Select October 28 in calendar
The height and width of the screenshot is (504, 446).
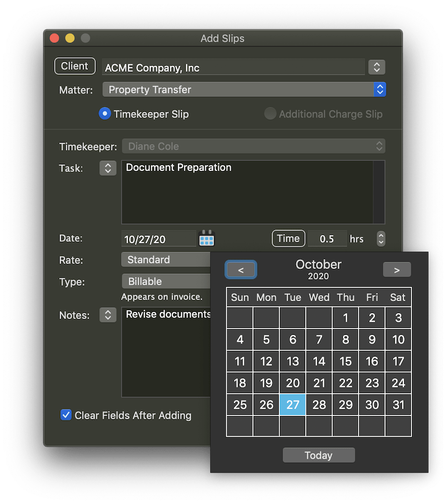pyautogui.click(x=319, y=405)
